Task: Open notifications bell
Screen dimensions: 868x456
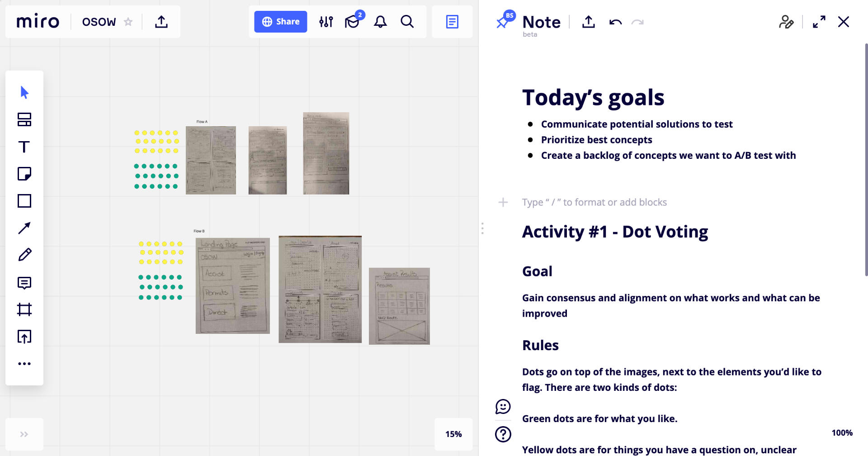Action: (380, 22)
